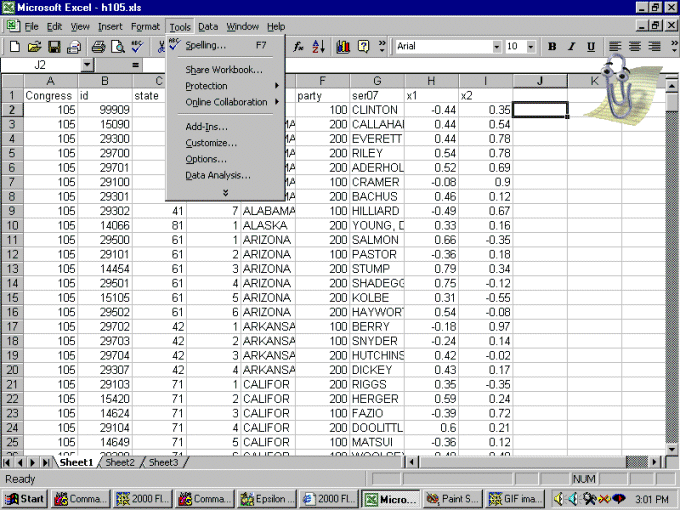
Task: Center align text using toolbar icon
Action: pos(635,46)
